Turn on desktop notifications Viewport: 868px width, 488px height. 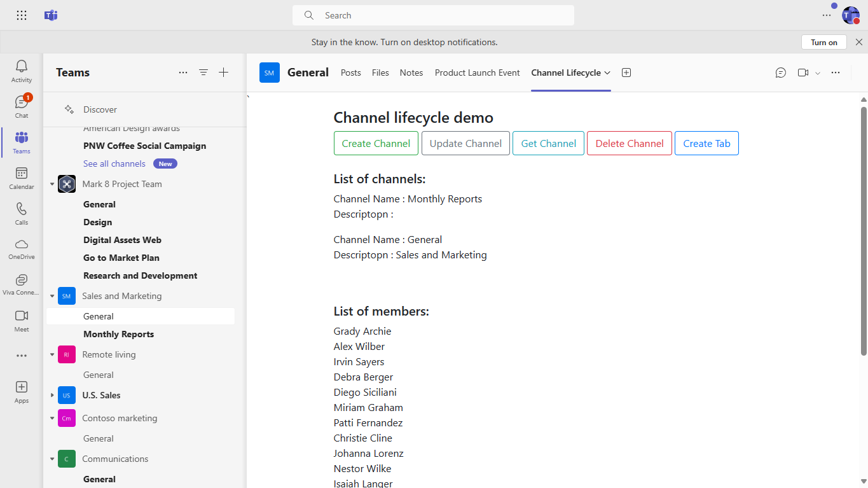coord(824,42)
